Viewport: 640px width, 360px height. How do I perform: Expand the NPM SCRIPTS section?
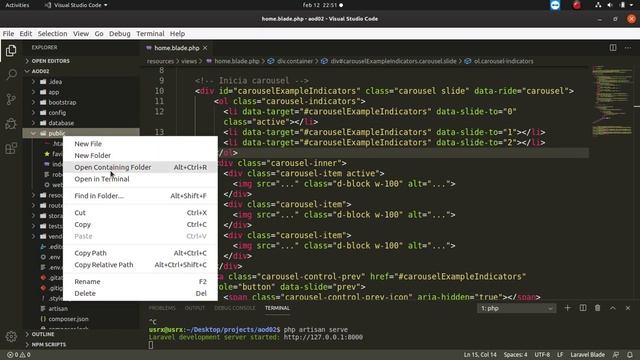[49, 344]
